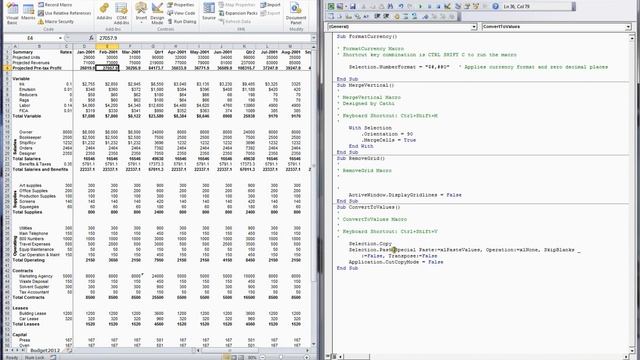Screen dimensions: 640x360
Task: Click the Insert Function fx icon
Action: pyautogui.click(x=91, y=38)
